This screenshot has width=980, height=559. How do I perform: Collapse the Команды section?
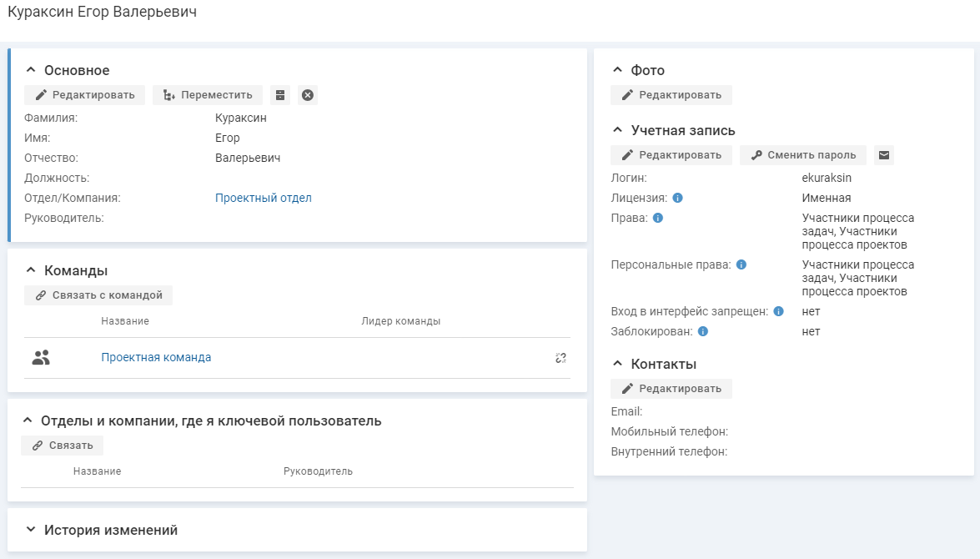(32, 270)
